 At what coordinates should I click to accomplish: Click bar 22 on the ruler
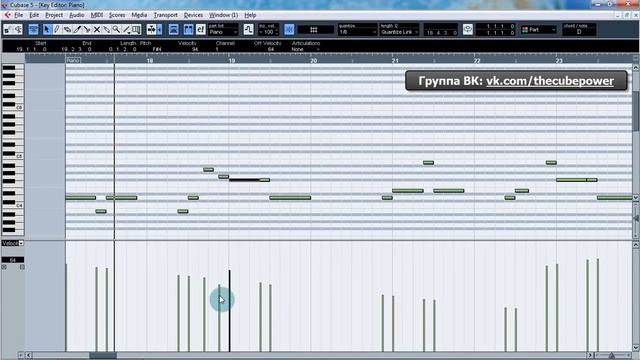tap(477, 60)
